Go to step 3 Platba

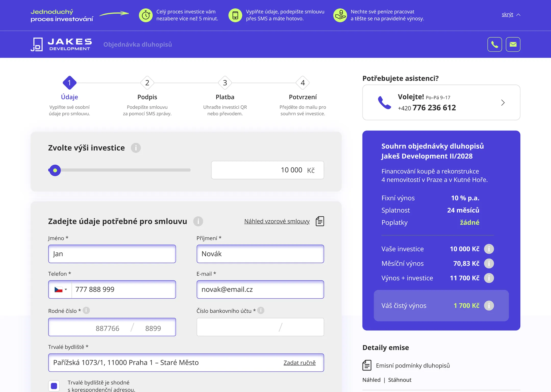pyautogui.click(x=225, y=83)
